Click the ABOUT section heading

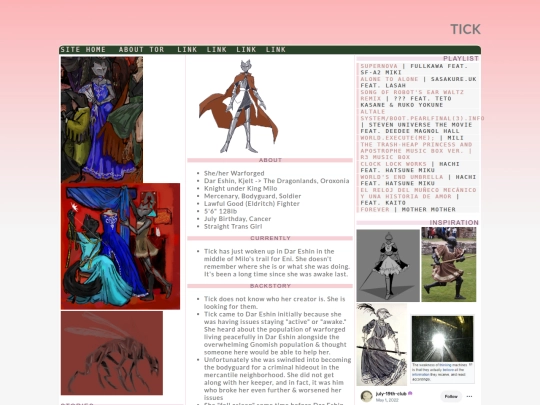pos(270,160)
